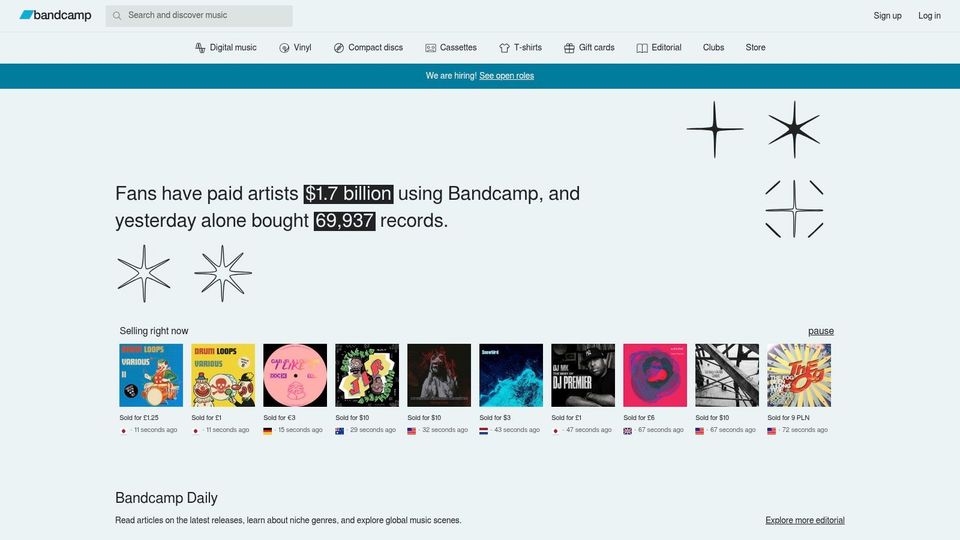This screenshot has height=540, width=960.
Task: Click the Australian flag by 29 seconds ago
Action: pyautogui.click(x=339, y=431)
